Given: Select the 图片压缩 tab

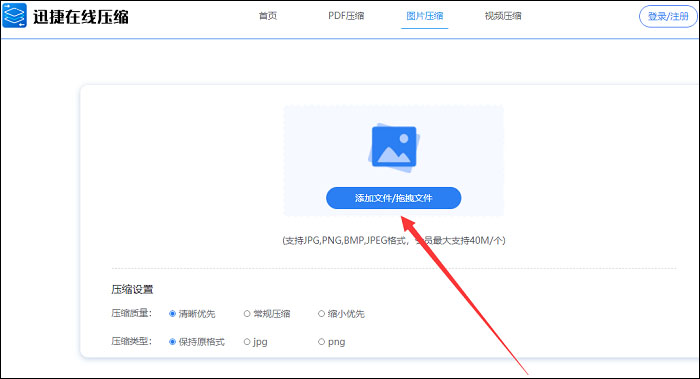Looking at the screenshot, I should point(425,16).
